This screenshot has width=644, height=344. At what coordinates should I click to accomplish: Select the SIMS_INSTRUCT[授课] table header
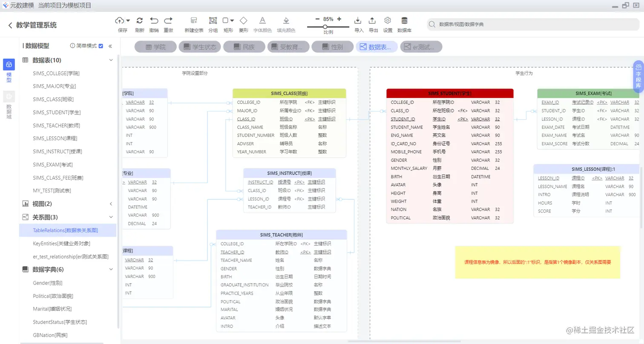tap(290, 173)
